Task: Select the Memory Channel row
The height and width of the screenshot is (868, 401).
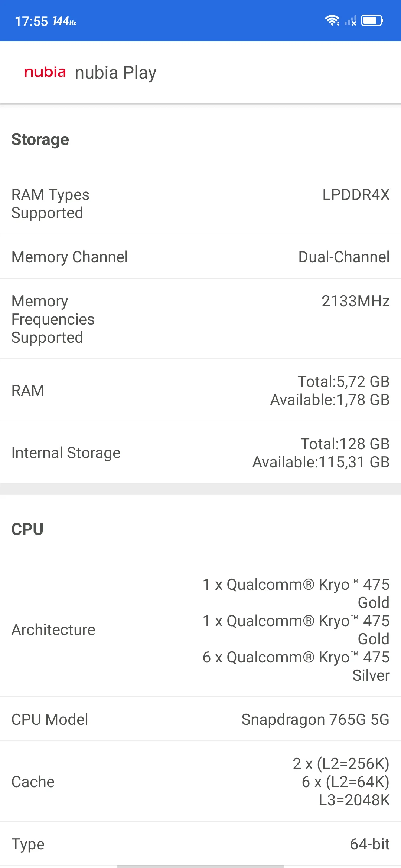Action: point(200,257)
